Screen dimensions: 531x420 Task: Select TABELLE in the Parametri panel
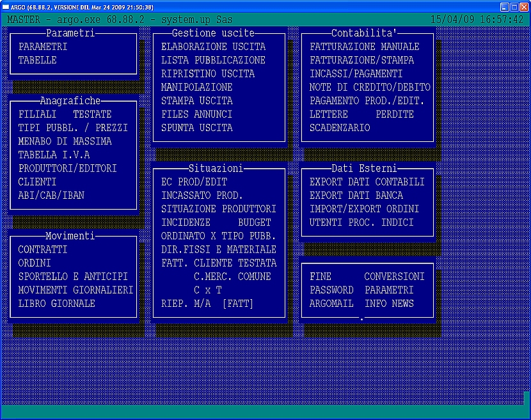37,60
